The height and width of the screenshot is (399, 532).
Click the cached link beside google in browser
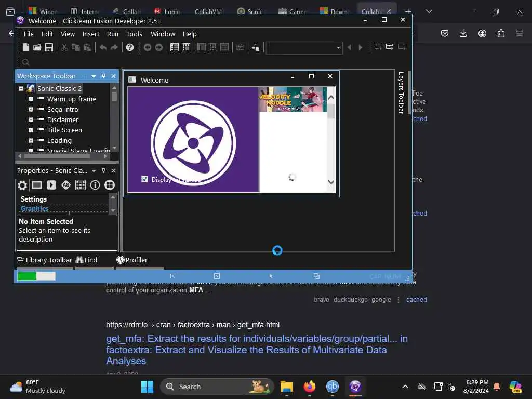[416, 300]
